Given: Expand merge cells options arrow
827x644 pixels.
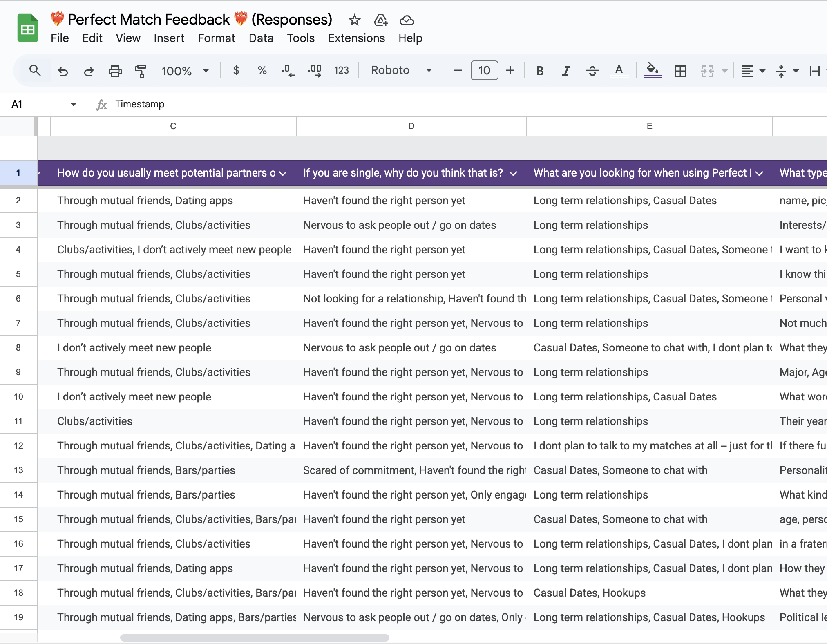Looking at the screenshot, I should coord(724,71).
